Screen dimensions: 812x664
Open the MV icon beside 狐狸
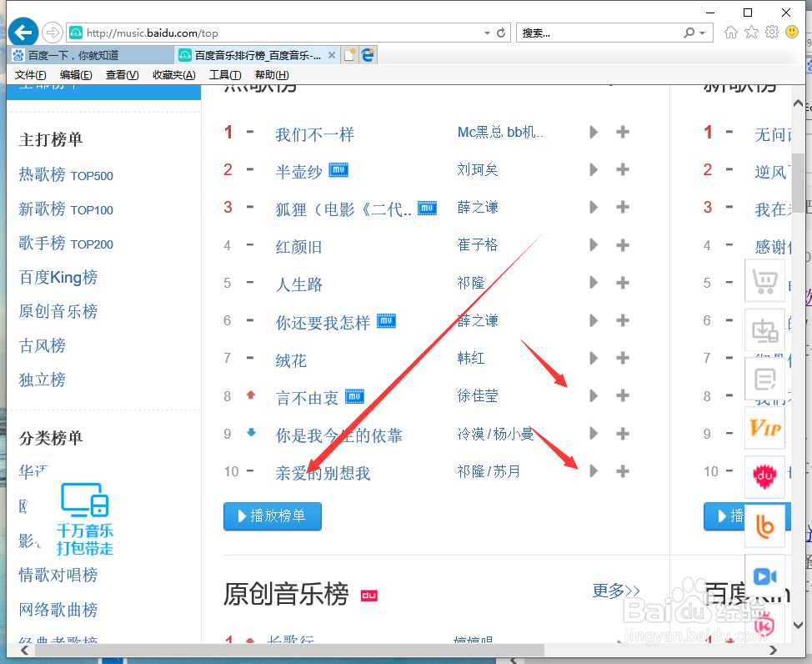[427, 208]
